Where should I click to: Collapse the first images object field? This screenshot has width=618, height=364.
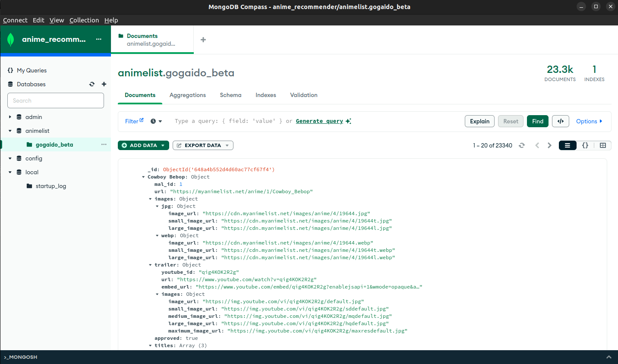point(150,199)
